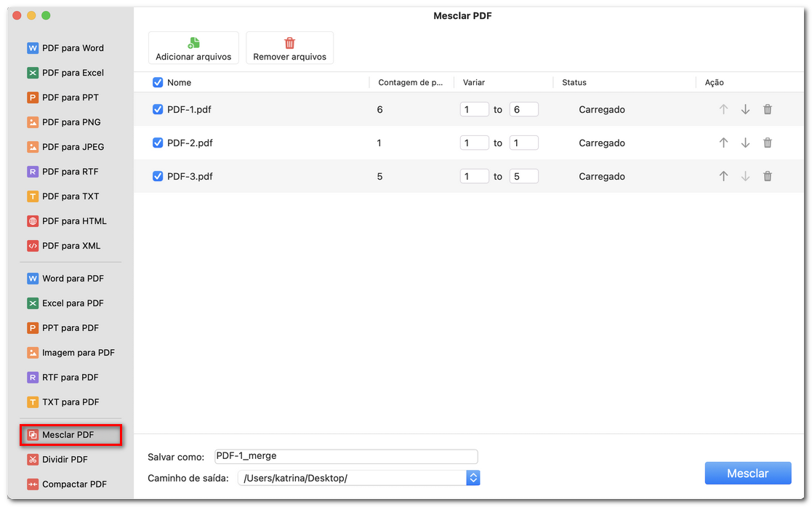Screen dimensions: 812x507
Task: Toggle the select-all Nome checkbox
Action: click(x=158, y=83)
